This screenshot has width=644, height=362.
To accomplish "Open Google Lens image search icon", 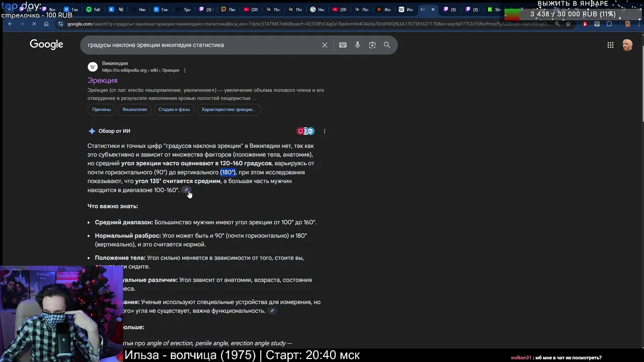I will (x=372, y=45).
